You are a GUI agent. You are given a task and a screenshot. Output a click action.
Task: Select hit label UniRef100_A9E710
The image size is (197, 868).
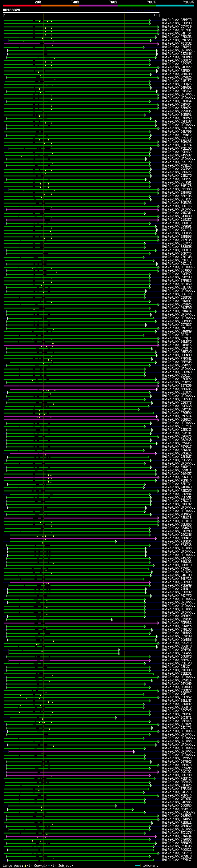tap(177, 853)
